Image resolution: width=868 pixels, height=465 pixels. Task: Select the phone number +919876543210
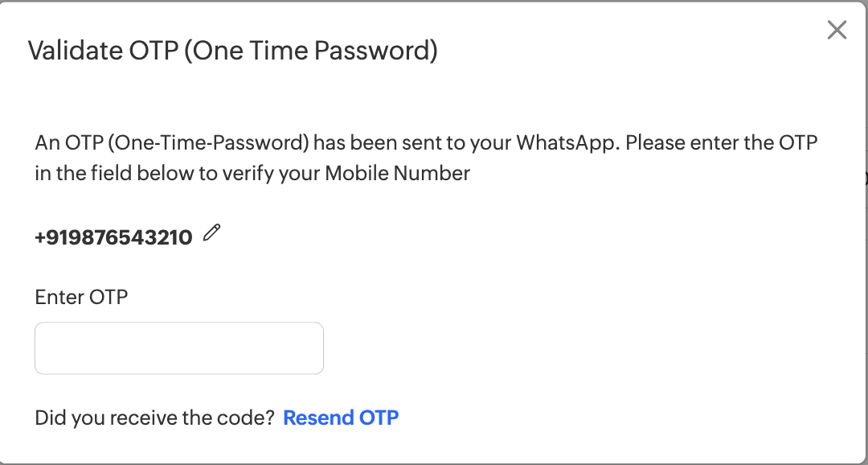(113, 237)
